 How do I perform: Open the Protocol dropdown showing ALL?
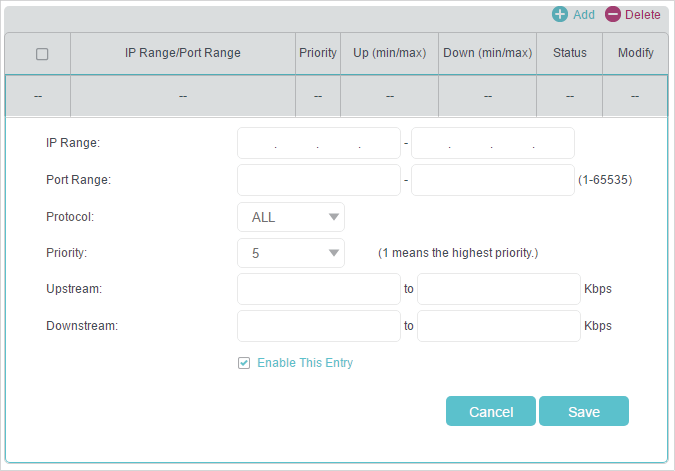tap(291, 217)
